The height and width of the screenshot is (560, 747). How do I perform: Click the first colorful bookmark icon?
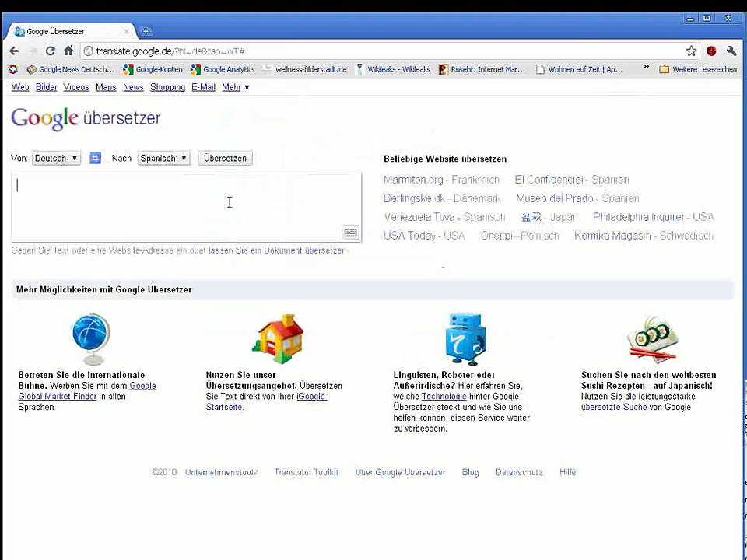tap(13, 69)
